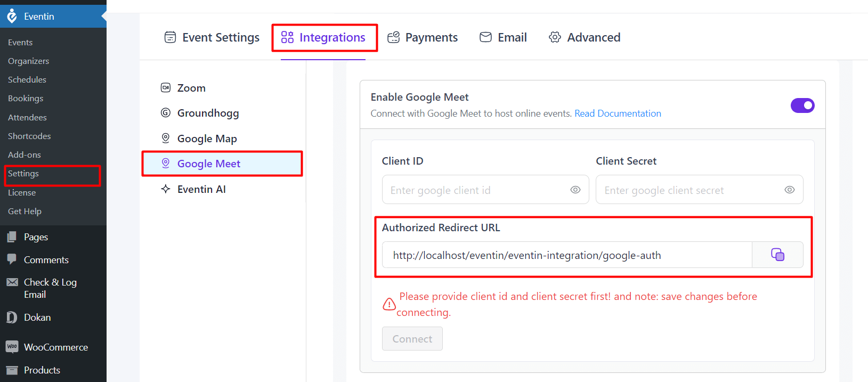Open the Event Settings tab
Viewport: 868px width, 382px height.
[212, 37]
